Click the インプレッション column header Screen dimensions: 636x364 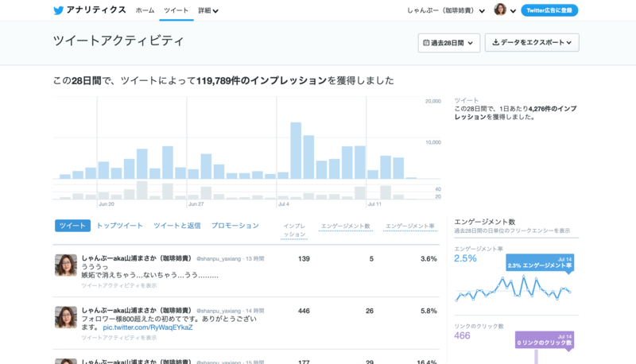click(294, 230)
